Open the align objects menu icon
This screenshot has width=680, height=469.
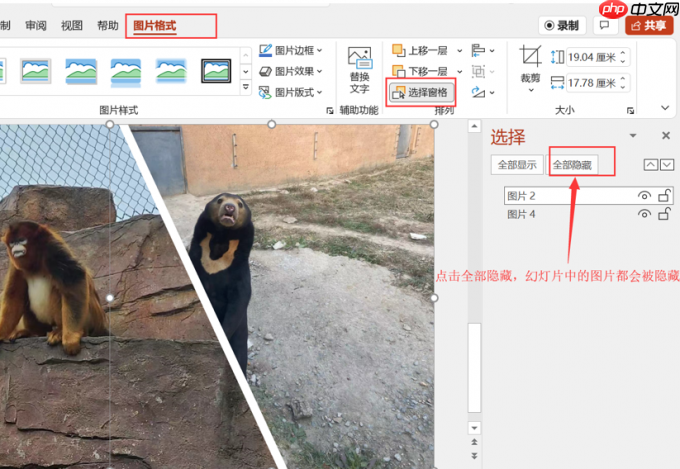click(483, 50)
